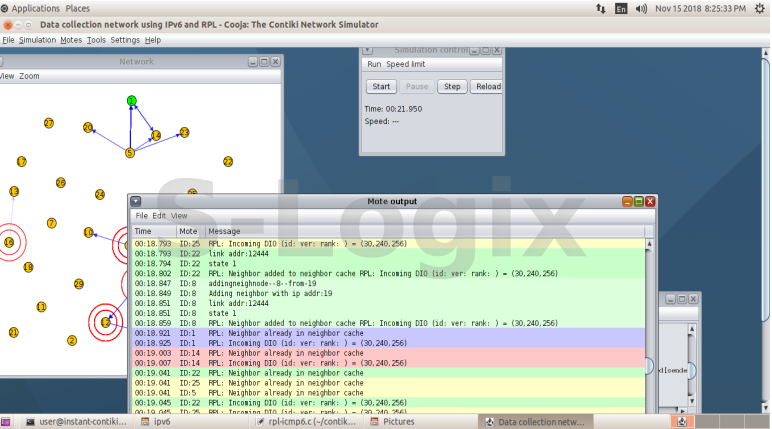Click the green sink mote 1
This screenshot has width=772, height=429.
[131, 101]
